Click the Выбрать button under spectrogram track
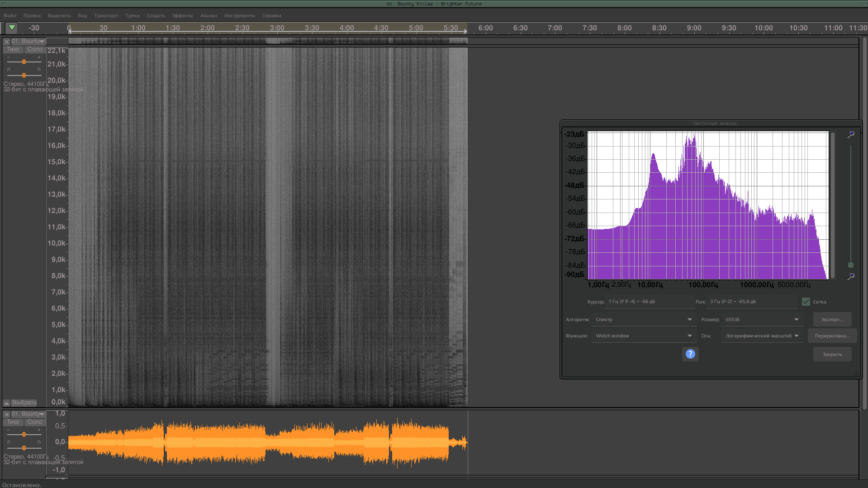The width and height of the screenshot is (868, 488). point(24,403)
